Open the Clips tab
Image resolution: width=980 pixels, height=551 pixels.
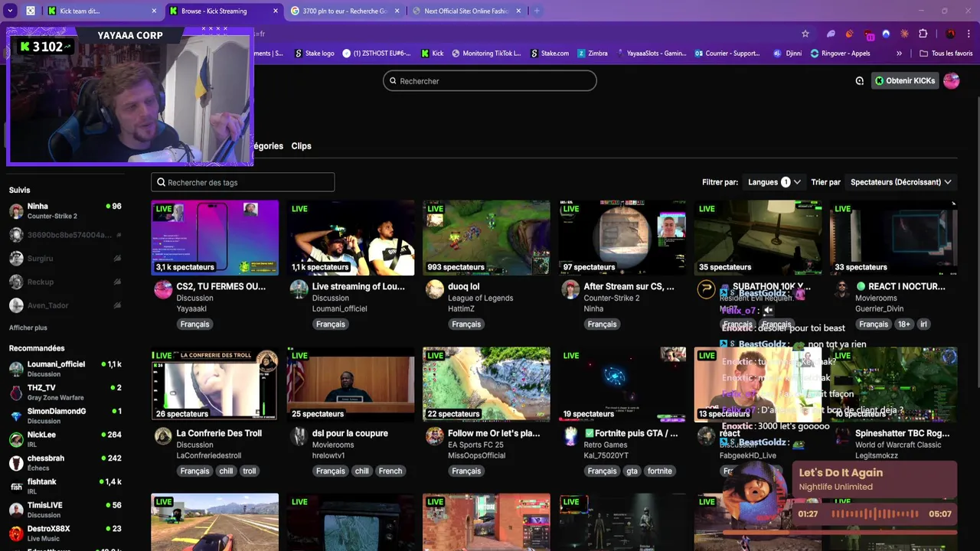[301, 146]
